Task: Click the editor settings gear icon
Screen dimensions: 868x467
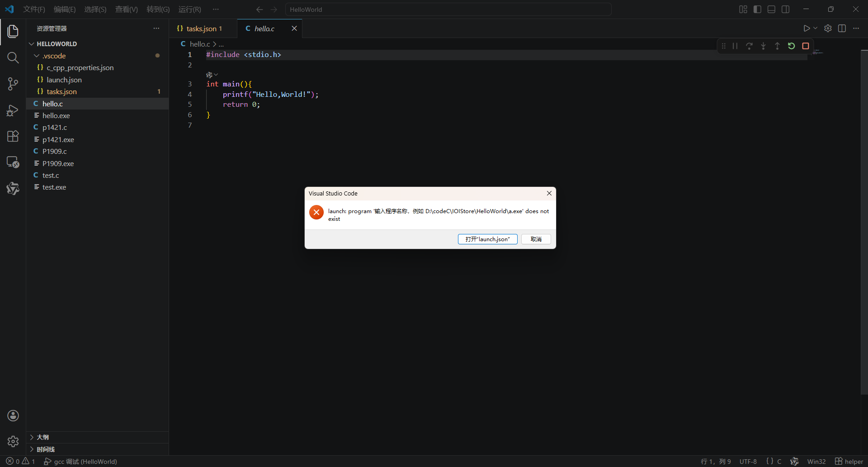Action: [x=828, y=29]
